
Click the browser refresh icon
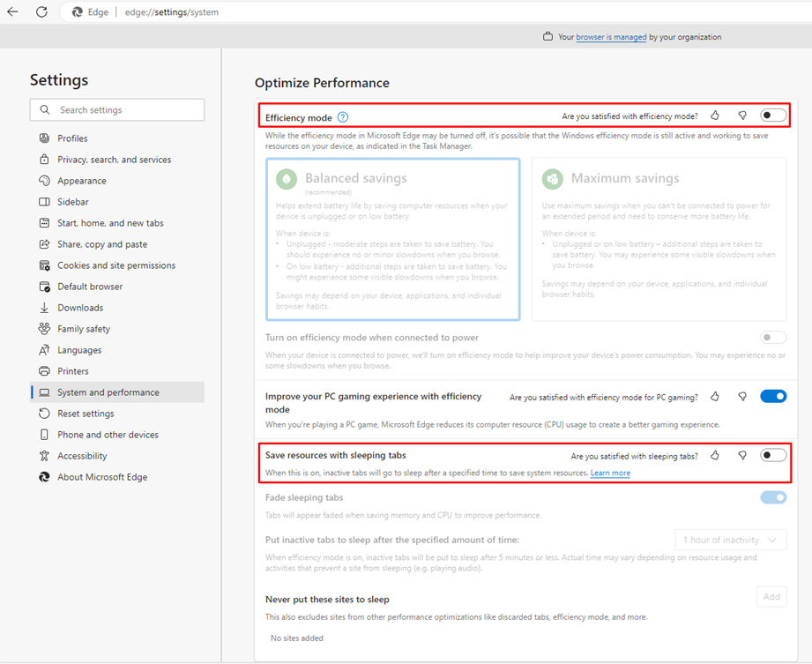click(42, 12)
